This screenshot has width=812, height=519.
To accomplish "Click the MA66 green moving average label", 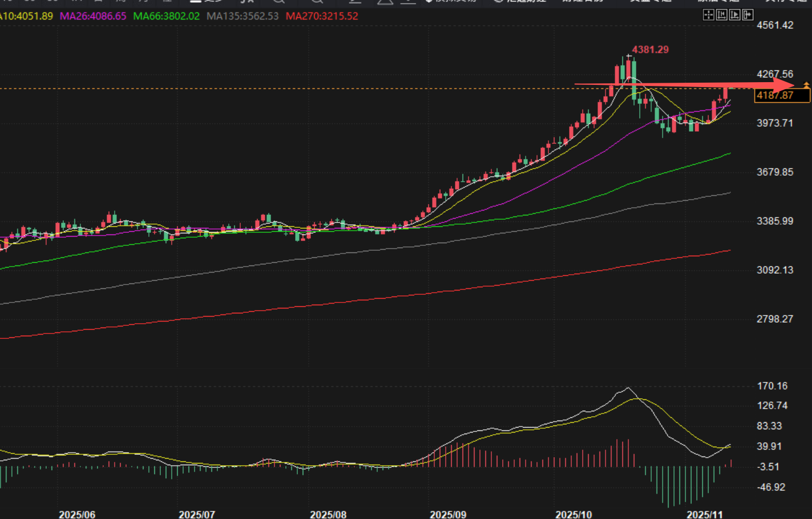I will click(x=166, y=16).
